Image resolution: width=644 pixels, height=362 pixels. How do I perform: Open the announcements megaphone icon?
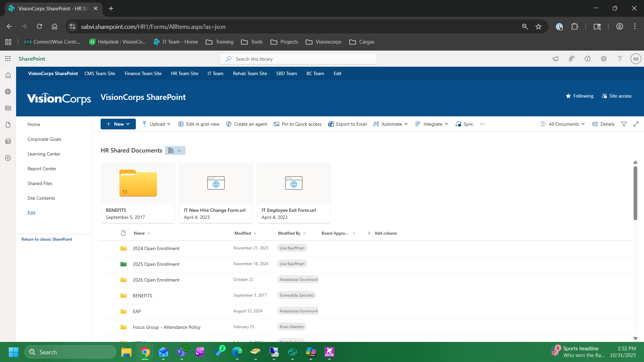click(555, 59)
